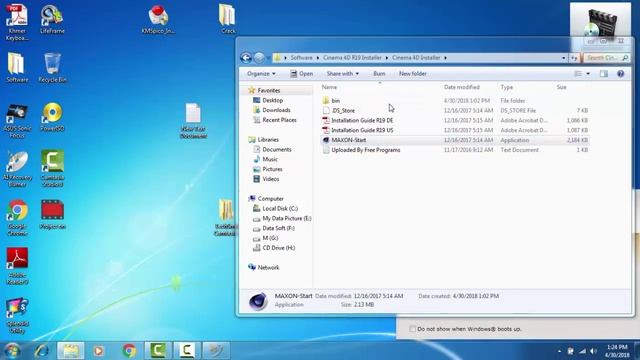Select Installation Guide R19 DE

pyautogui.click(x=362, y=120)
